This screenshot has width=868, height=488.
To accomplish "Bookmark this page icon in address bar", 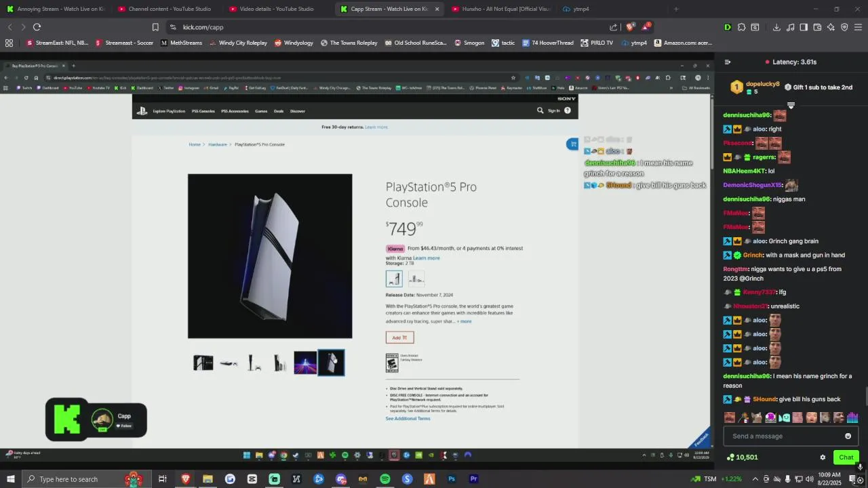I will [x=155, y=27].
